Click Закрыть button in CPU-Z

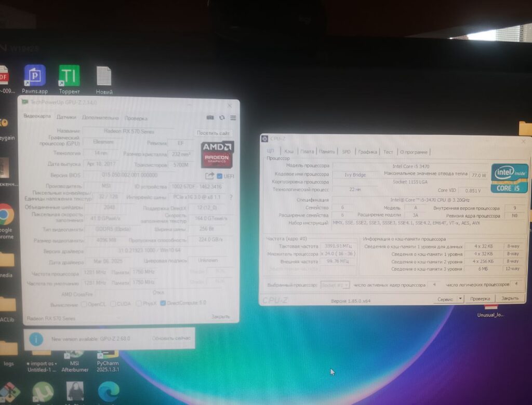[510, 298]
